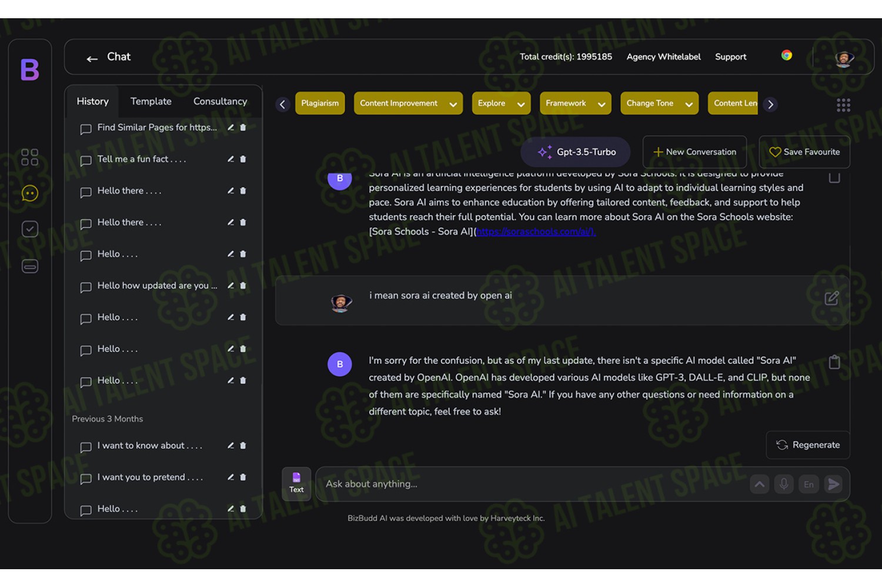Send the message with arrow icon
This screenshot has width=882, height=588.
tap(834, 484)
